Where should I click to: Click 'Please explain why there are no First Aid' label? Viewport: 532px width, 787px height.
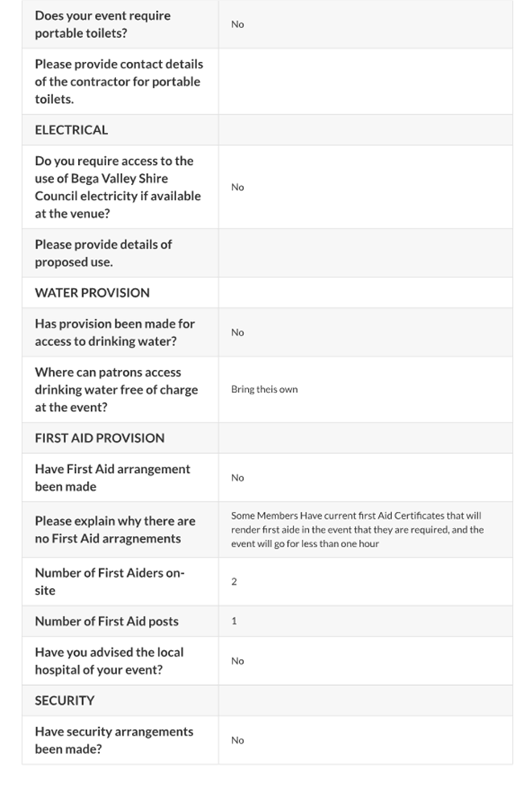point(114,529)
